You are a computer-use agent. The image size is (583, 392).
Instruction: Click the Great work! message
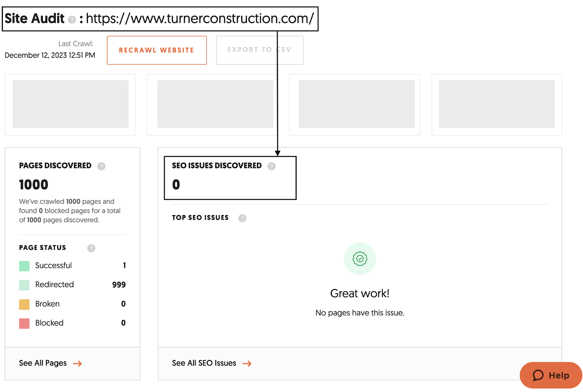[360, 293]
